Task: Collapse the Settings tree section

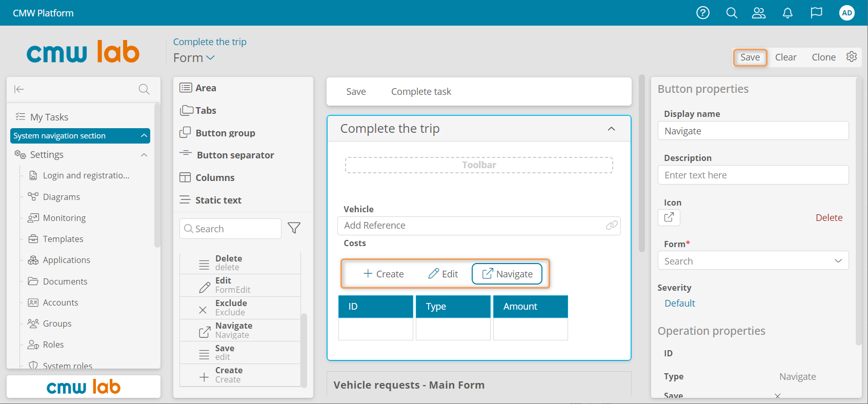Action: click(x=144, y=155)
